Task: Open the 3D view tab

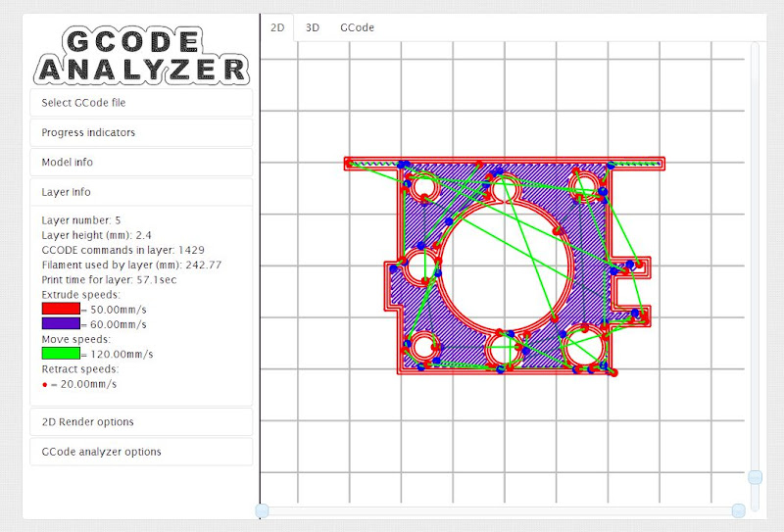Action: coord(313,28)
